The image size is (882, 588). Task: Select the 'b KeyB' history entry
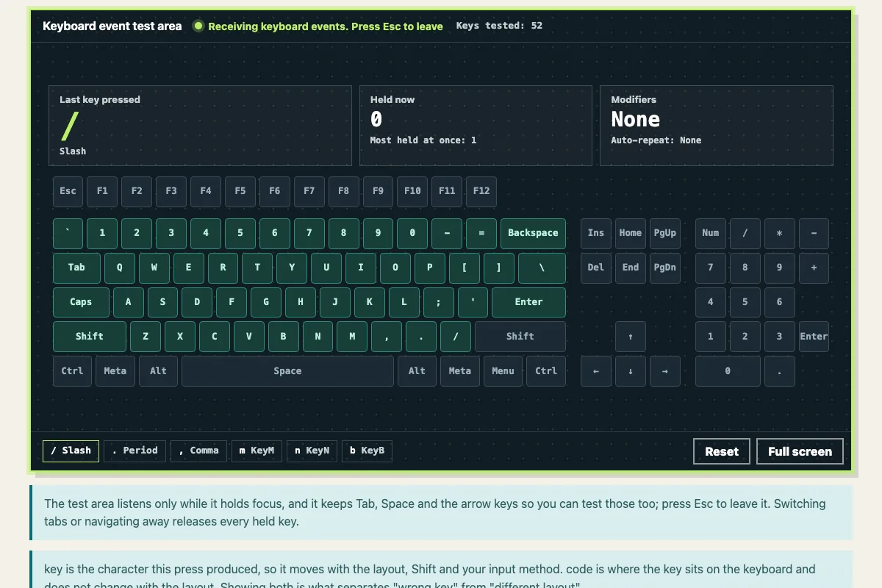(x=367, y=451)
